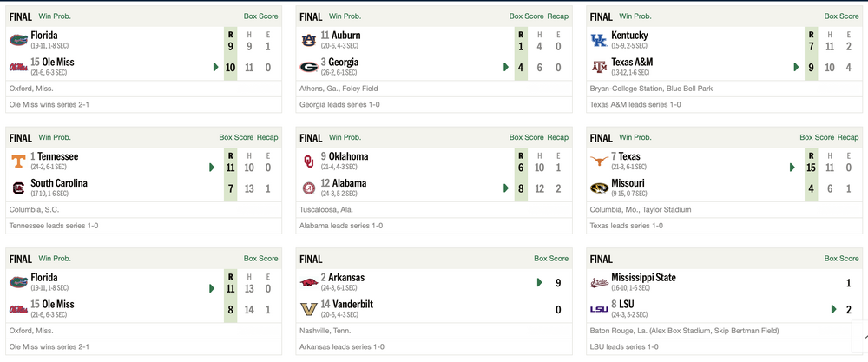Click the Missouri tiger logo
Screen dimensions: 868x362
point(599,188)
